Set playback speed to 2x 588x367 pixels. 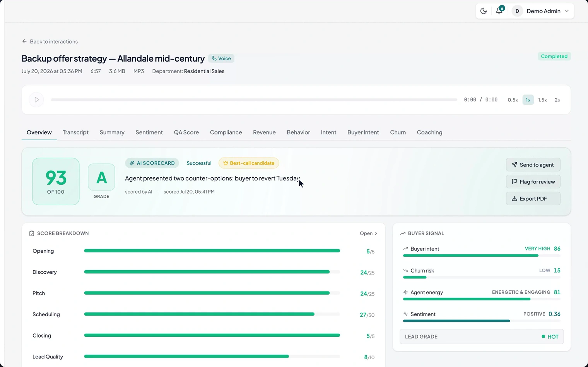[557, 100]
